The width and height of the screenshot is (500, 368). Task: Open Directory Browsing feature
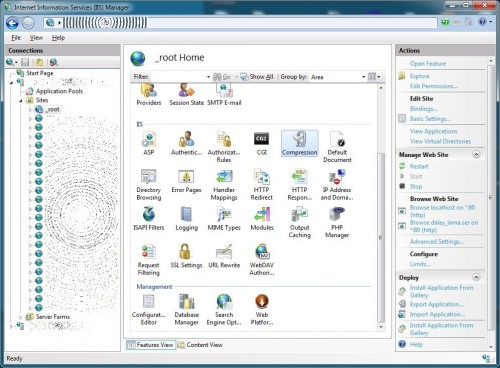pos(149,185)
